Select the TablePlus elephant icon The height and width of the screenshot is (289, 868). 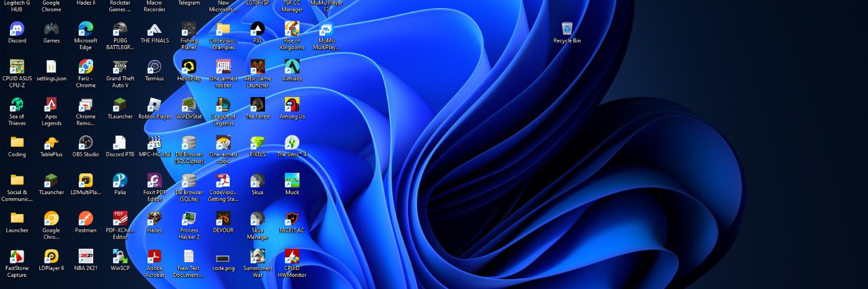(52, 142)
